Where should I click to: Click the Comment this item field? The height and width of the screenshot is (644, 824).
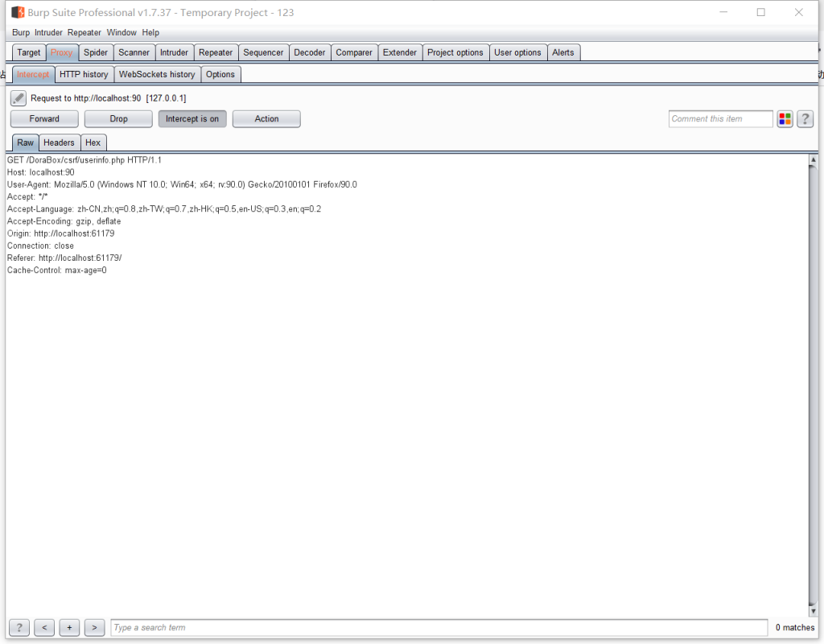[720, 119]
